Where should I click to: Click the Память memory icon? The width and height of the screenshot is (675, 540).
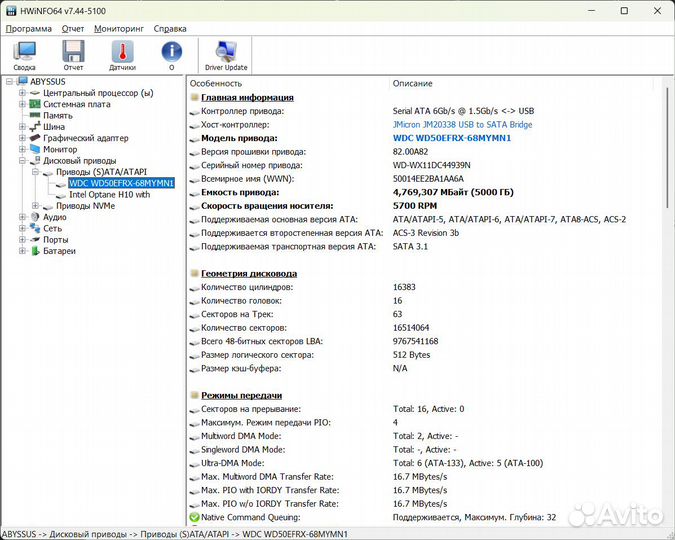(35, 115)
